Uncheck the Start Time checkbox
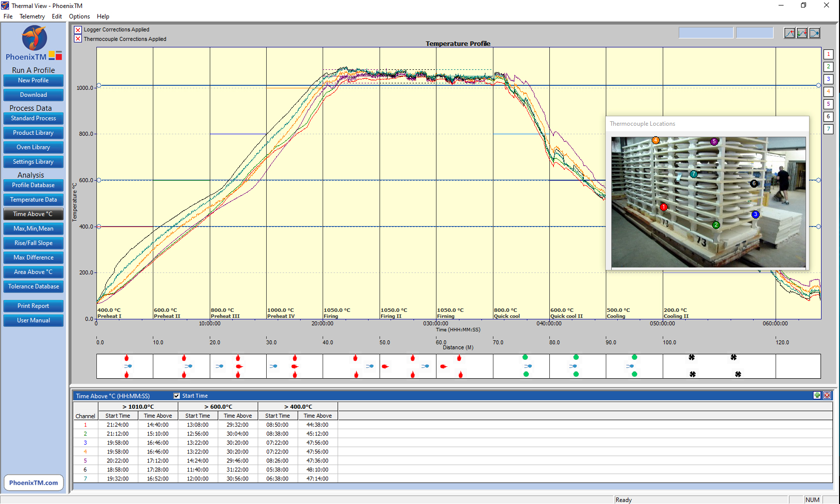 [176, 396]
